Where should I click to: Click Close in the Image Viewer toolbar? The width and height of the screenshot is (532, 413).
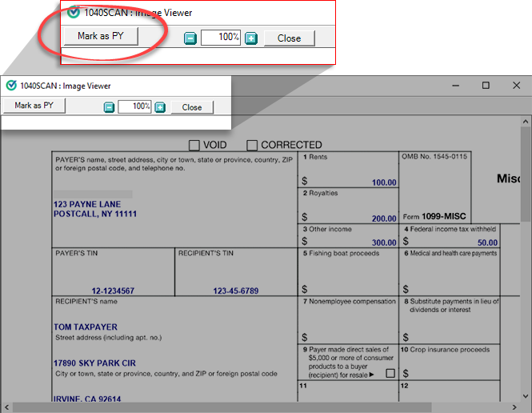point(192,107)
